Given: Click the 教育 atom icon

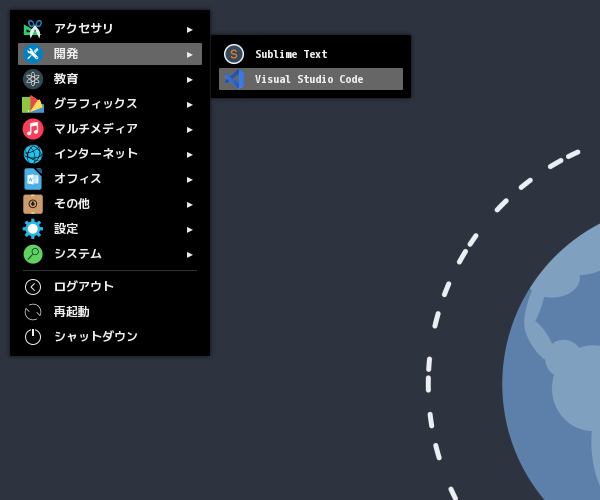Looking at the screenshot, I should [x=33, y=79].
